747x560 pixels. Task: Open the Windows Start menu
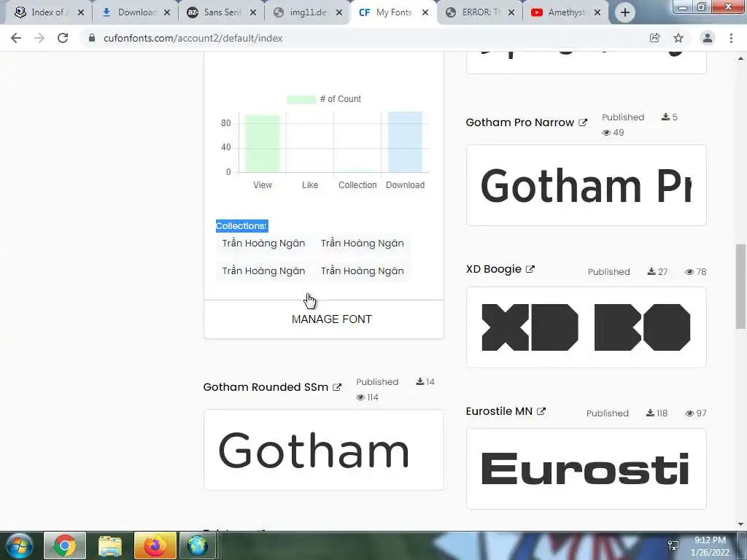(x=18, y=545)
